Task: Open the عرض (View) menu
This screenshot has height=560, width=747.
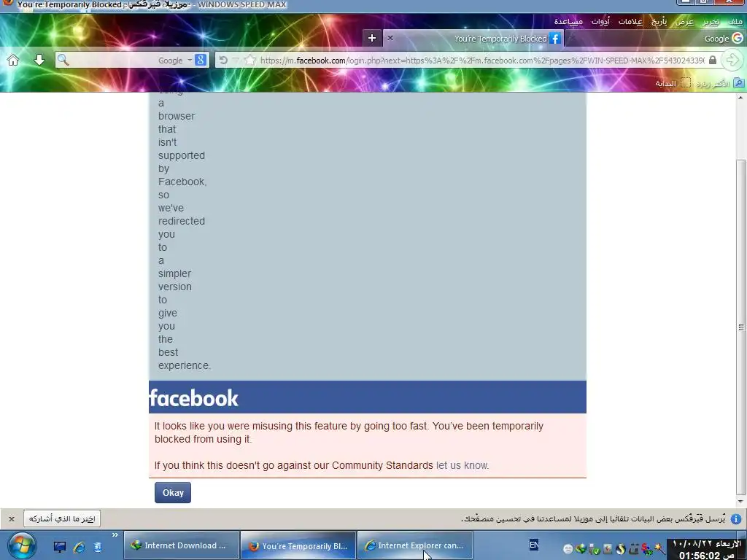Action: [x=684, y=21]
